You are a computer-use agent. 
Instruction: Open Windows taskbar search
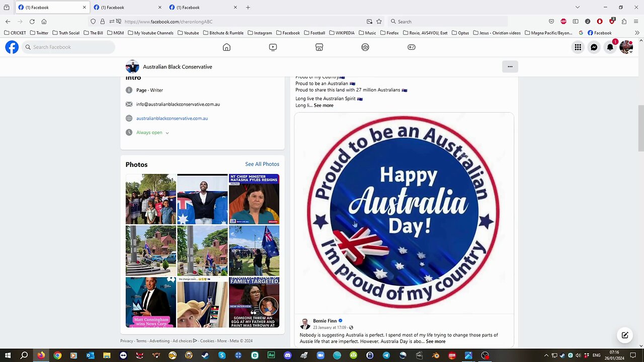pyautogui.click(x=24, y=355)
